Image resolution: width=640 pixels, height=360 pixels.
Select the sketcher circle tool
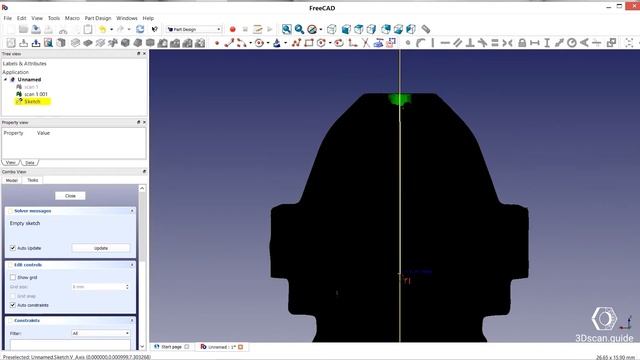(x=259, y=42)
